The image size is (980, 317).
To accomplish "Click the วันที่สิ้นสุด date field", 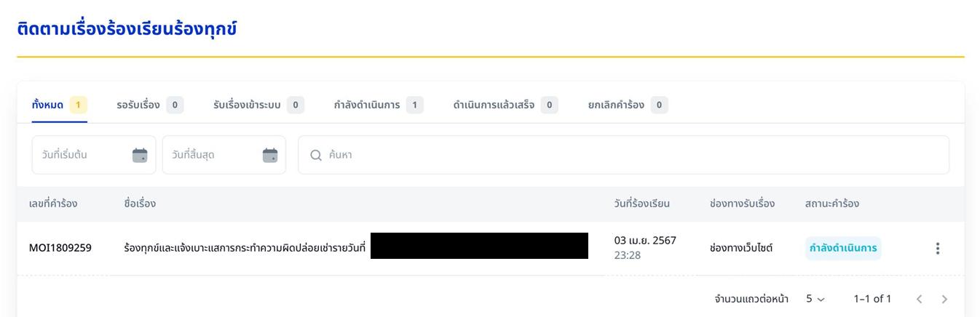I will pyautogui.click(x=211, y=155).
